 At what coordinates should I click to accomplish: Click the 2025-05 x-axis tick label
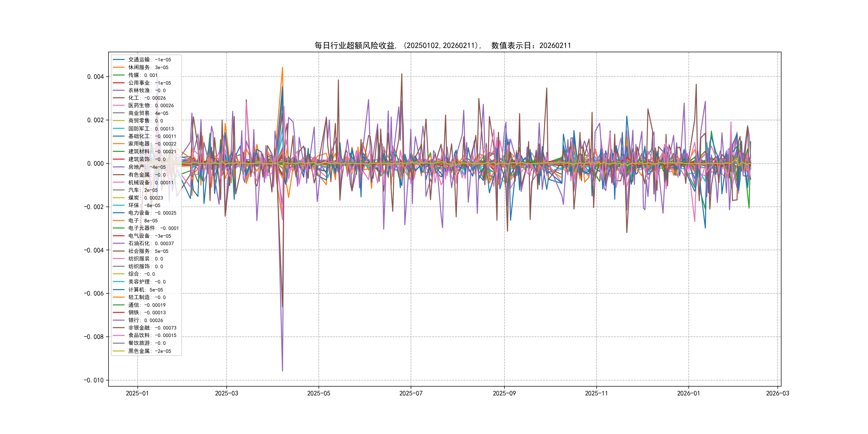pos(319,393)
